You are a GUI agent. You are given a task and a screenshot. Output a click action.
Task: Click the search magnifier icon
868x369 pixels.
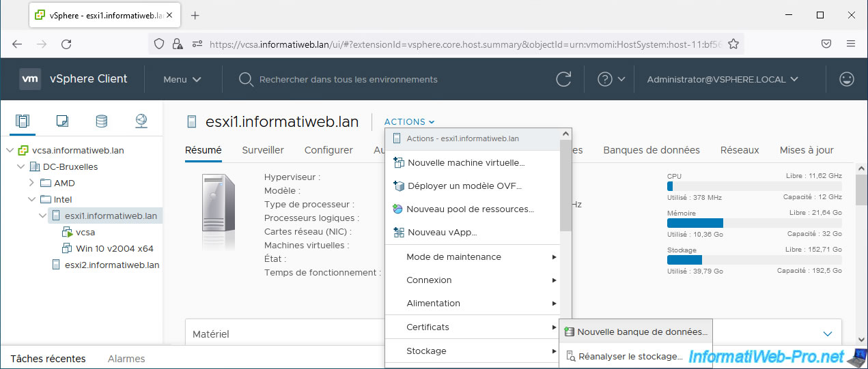(x=246, y=79)
